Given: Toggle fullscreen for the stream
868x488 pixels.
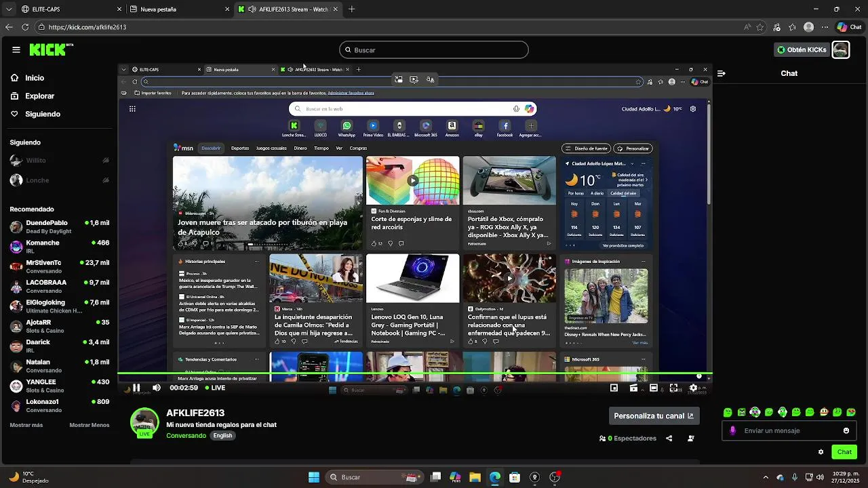Looking at the screenshot, I should click(673, 388).
